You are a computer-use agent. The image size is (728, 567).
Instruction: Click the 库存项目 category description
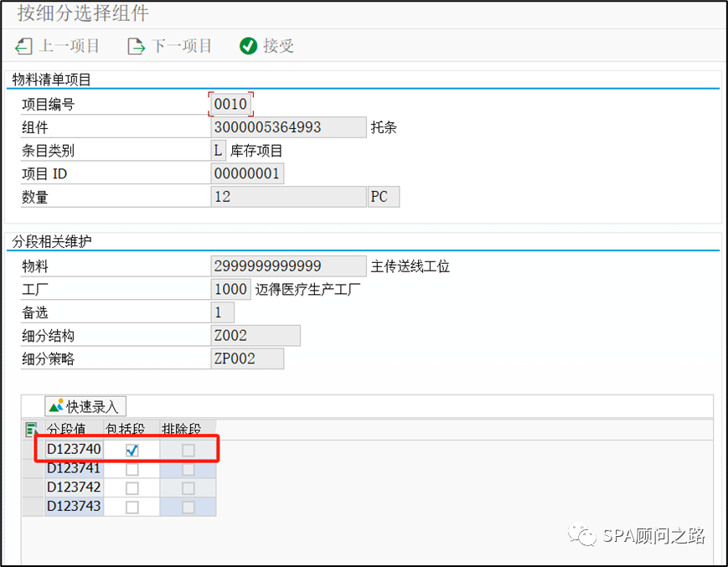pyautogui.click(x=256, y=151)
